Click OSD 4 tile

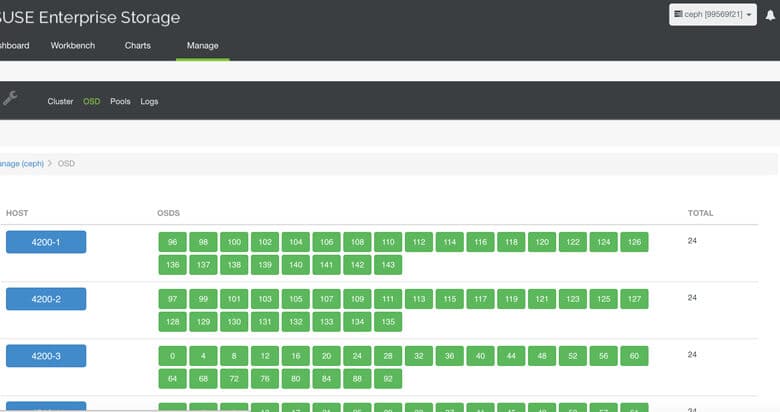tap(203, 356)
